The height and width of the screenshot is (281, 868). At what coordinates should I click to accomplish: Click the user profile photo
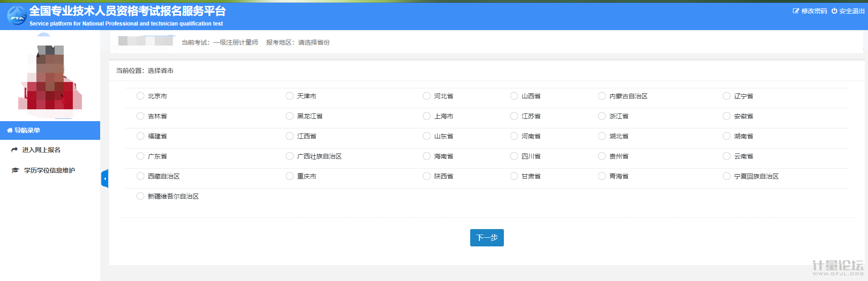(x=50, y=77)
